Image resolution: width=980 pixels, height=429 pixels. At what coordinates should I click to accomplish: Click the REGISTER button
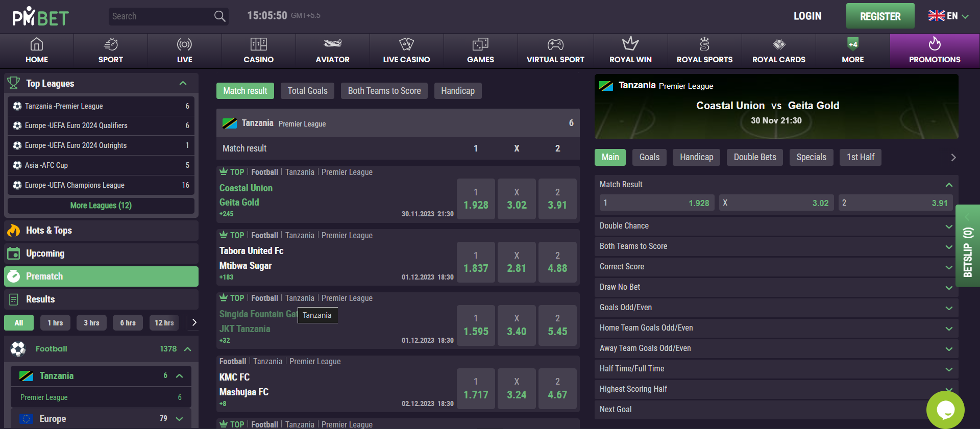(880, 16)
